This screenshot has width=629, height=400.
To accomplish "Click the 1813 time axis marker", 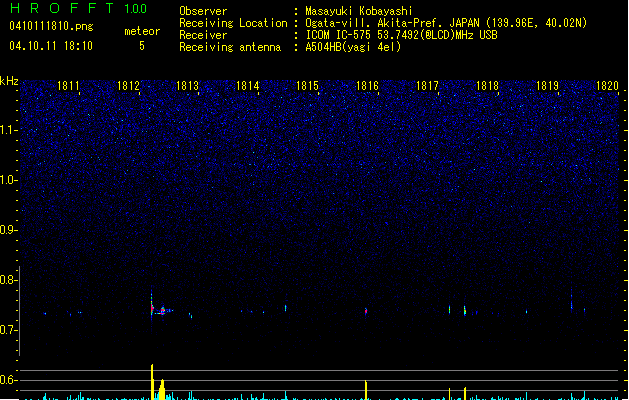I will click(x=188, y=86).
